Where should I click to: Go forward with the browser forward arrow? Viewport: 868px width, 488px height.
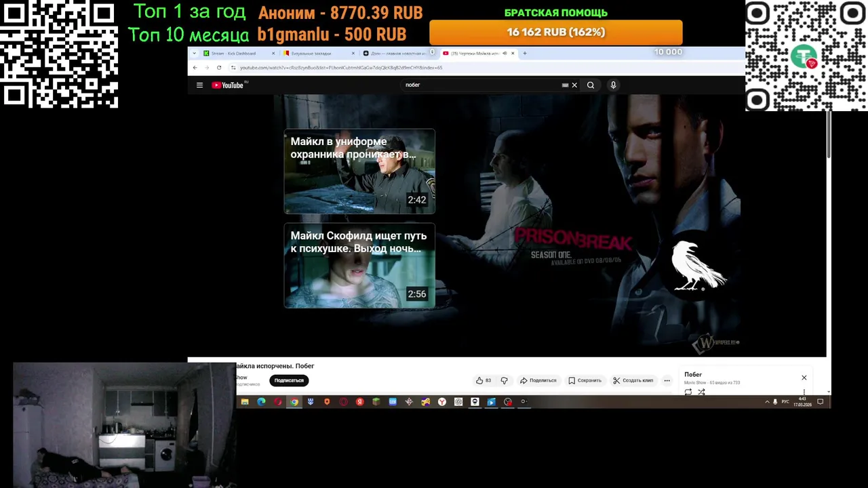coord(207,68)
